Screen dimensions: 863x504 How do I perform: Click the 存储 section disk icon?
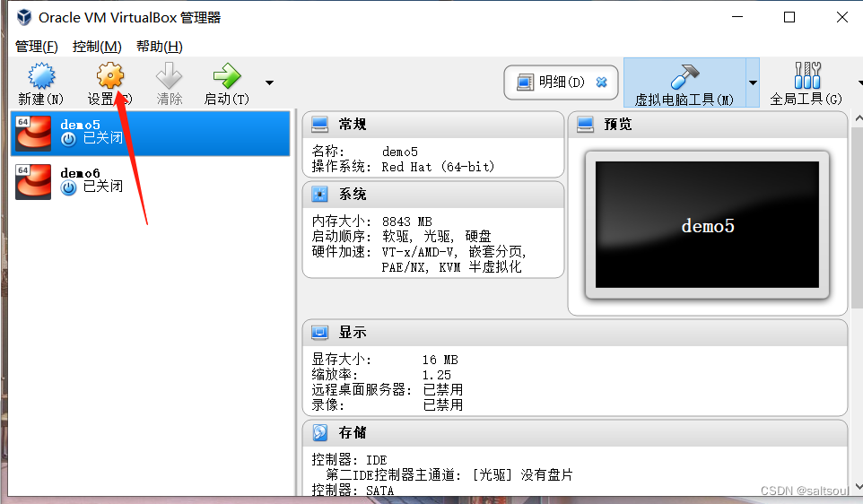point(319,433)
